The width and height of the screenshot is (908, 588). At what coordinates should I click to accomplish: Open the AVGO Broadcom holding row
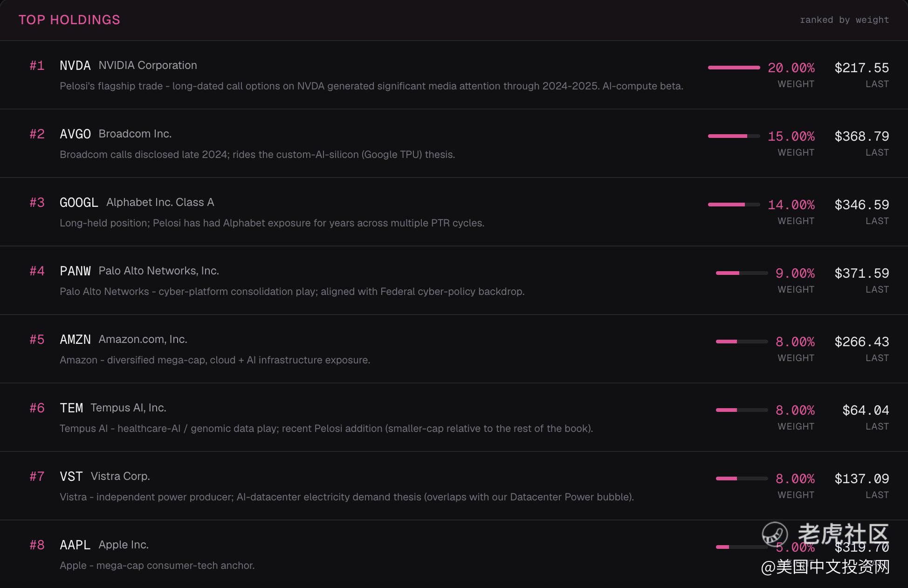[454, 144]
